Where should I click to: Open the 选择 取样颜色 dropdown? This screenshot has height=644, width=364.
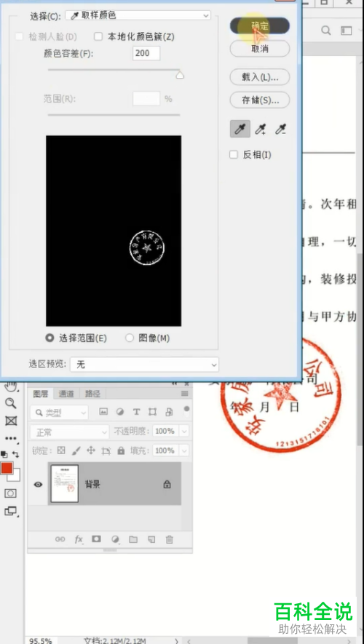tap(138, 15)
